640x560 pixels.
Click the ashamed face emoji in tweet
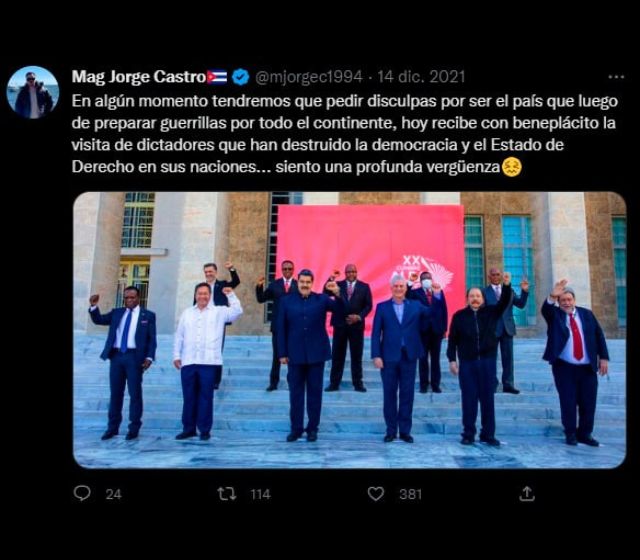(511, 167)
